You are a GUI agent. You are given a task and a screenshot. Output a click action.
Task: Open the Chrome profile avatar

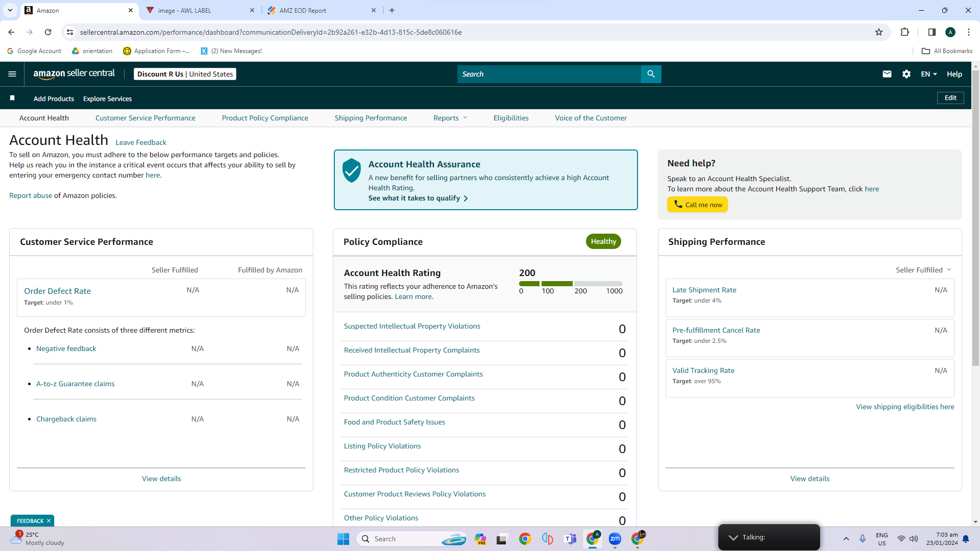(x=950, y=32)
